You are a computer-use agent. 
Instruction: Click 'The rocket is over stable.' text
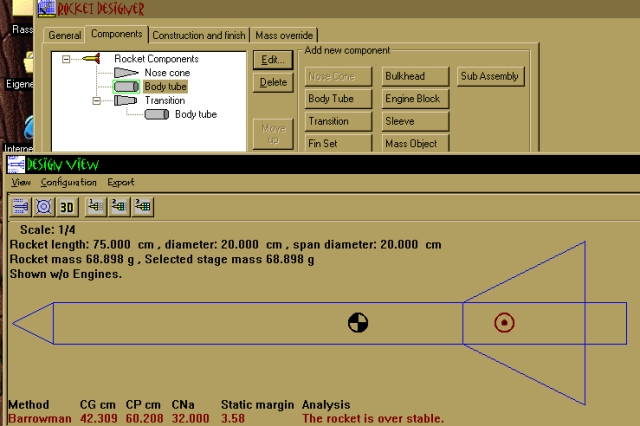373,418
